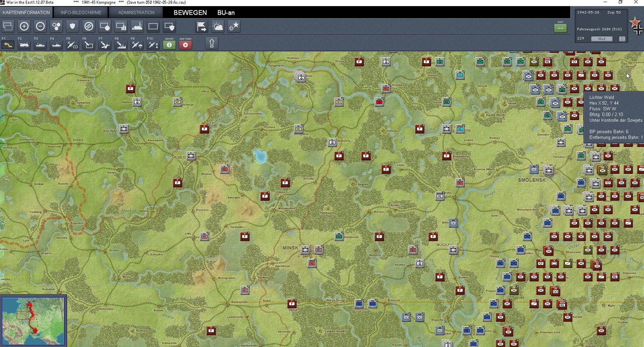Viewport: 644px width, 347px height.
Task: Click the rectangle with circle overlay icon
Action: click(x=105, y=26)
